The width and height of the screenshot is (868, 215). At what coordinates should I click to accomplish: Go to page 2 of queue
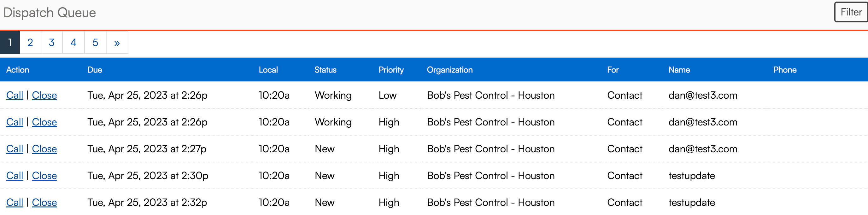30,43
